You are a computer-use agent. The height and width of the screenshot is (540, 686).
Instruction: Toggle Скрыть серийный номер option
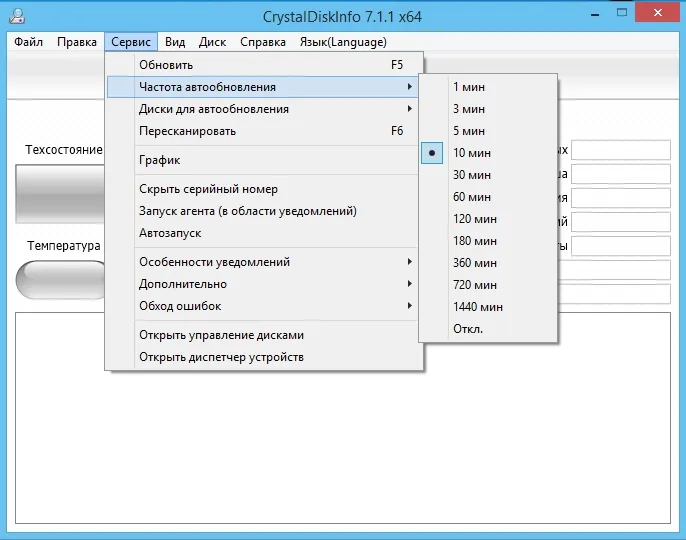click(264, 189)
